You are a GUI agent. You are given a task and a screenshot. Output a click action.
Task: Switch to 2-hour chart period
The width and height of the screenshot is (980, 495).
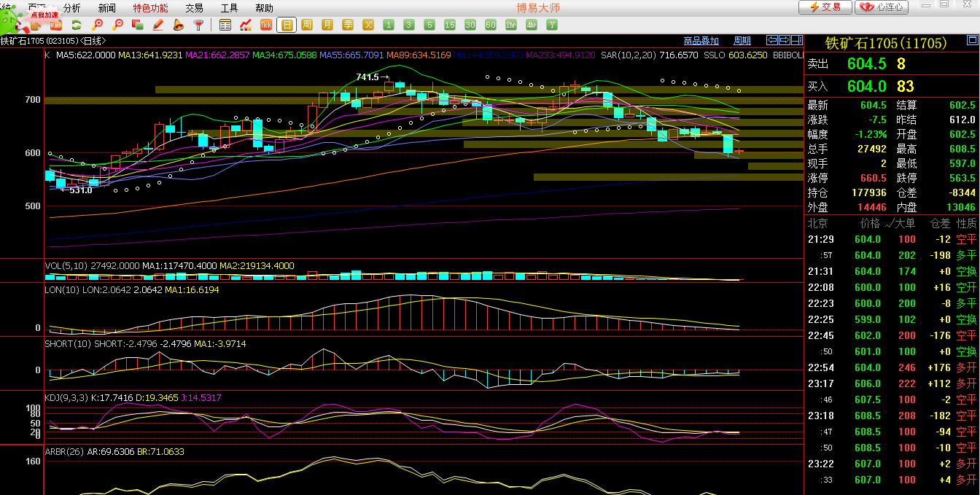[x=511, y=25]
